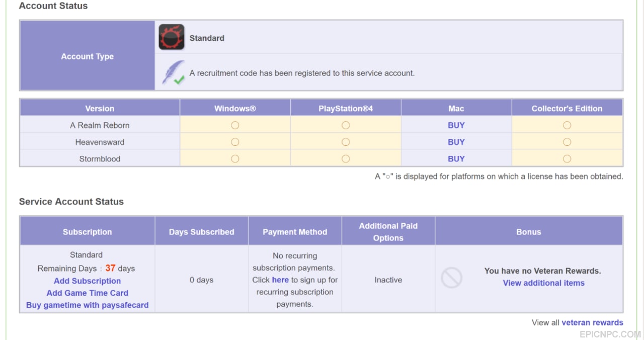Open the Add Subscription link

(x=88, y=281)
